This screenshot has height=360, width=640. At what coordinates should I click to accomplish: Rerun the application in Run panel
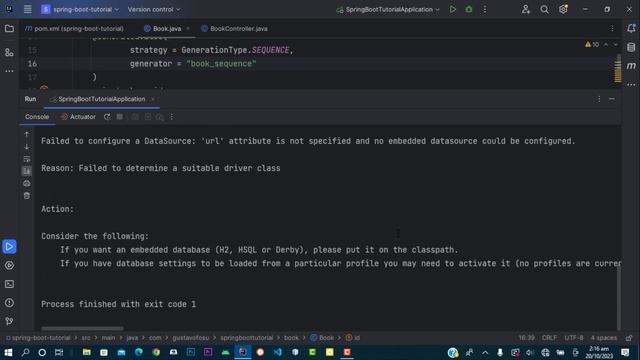tap(107, 117)
